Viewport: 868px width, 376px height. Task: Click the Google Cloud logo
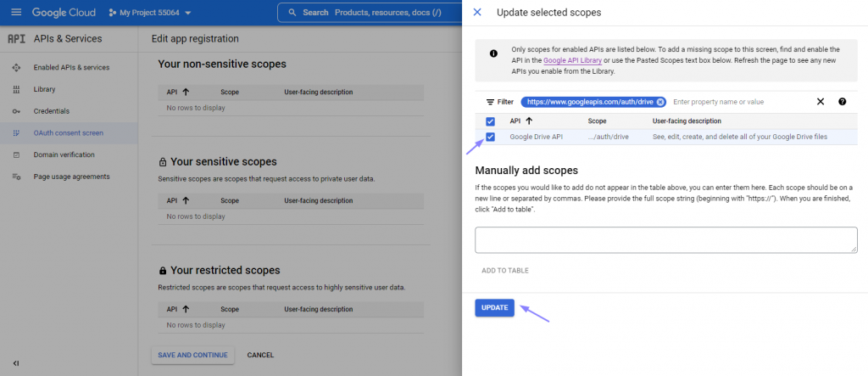pos(64,12)
